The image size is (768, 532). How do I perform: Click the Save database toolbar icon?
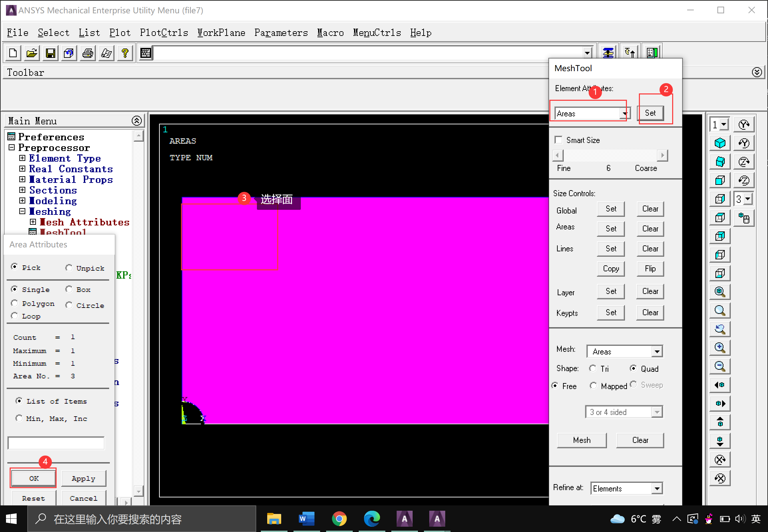(50, 53)
